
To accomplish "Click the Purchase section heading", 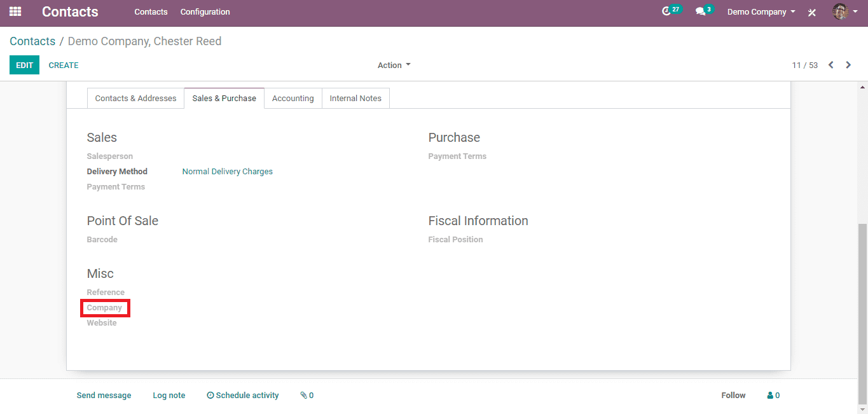I will 454,137.
